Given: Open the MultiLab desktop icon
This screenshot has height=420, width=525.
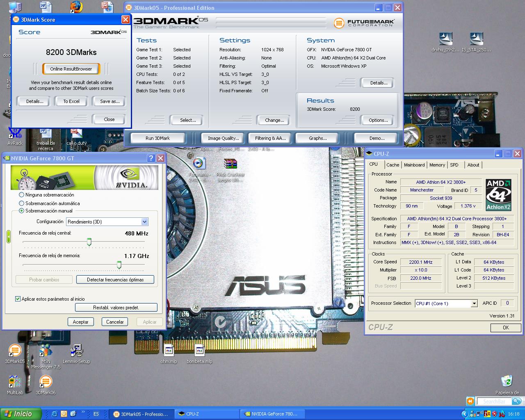Looking at the screenshot, I should coord(15,382).
